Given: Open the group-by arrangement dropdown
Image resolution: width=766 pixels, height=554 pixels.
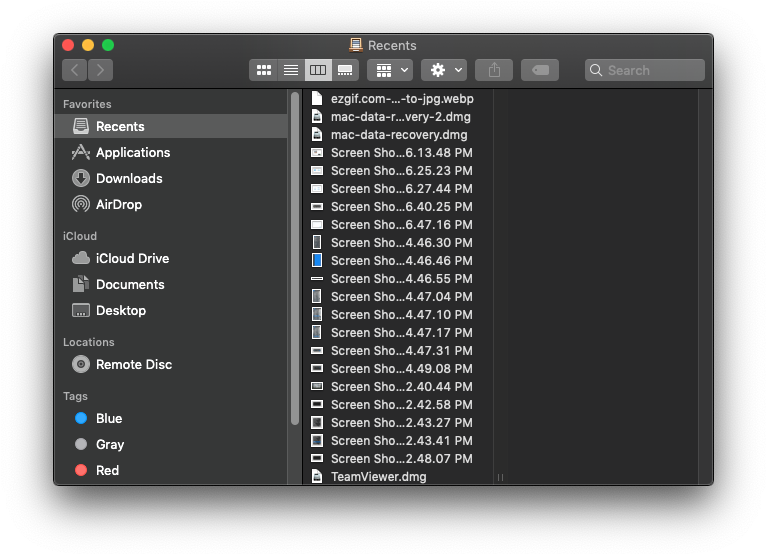Looking at the screenshot, I should point(390,70).
